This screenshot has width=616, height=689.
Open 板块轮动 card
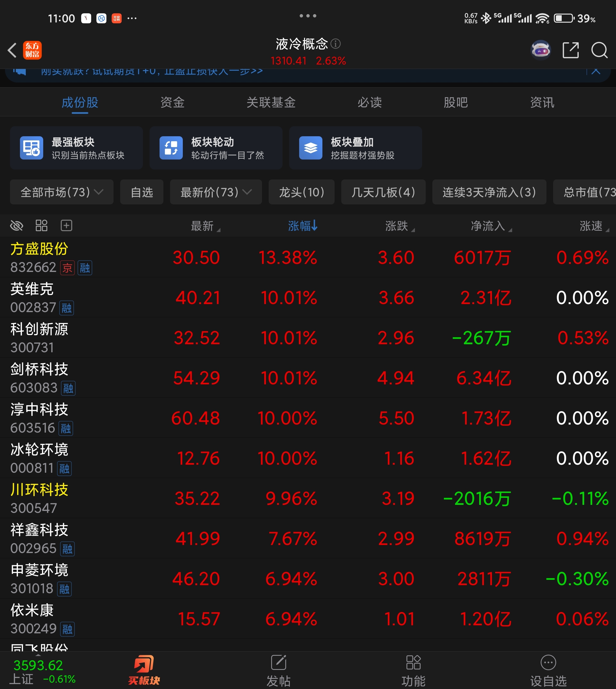pyautogui.click(x=216, y=148)
